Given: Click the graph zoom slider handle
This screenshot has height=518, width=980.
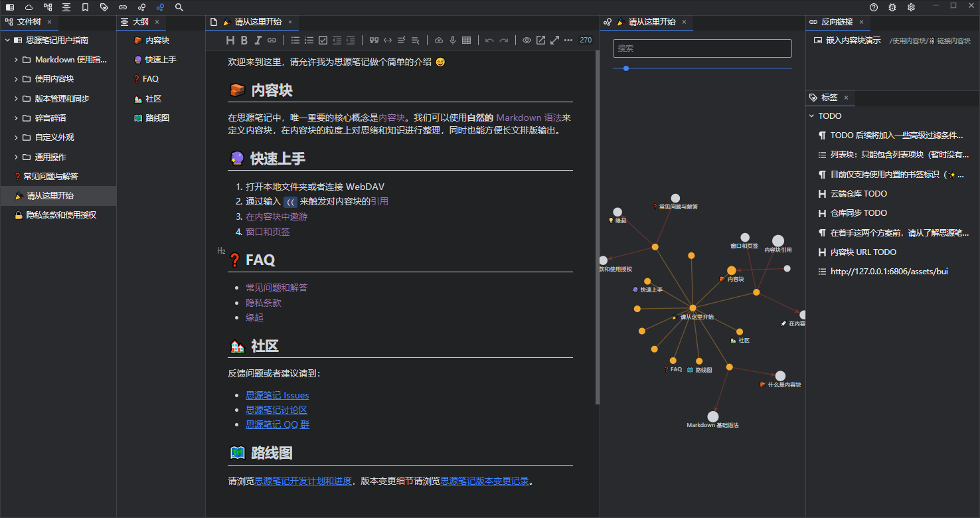Looking at the screenshot, I should coord(626,68).
